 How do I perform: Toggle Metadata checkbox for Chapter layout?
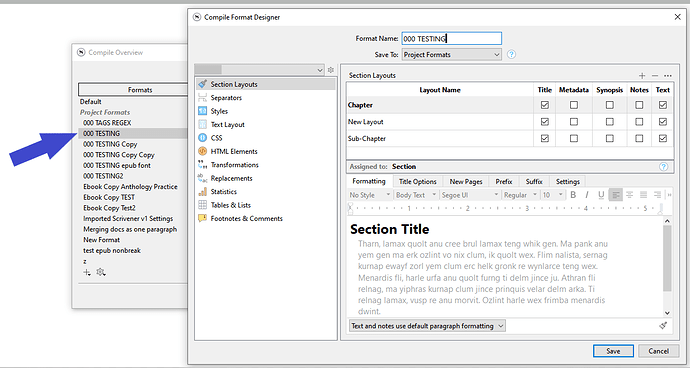coord(574,105)
